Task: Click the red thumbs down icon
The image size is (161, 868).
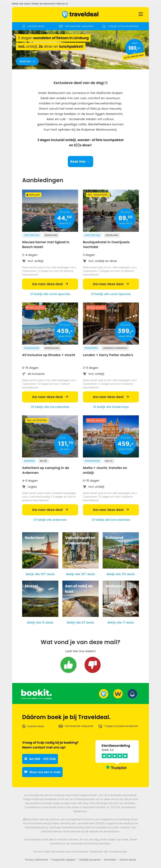Action: point(92,664)
